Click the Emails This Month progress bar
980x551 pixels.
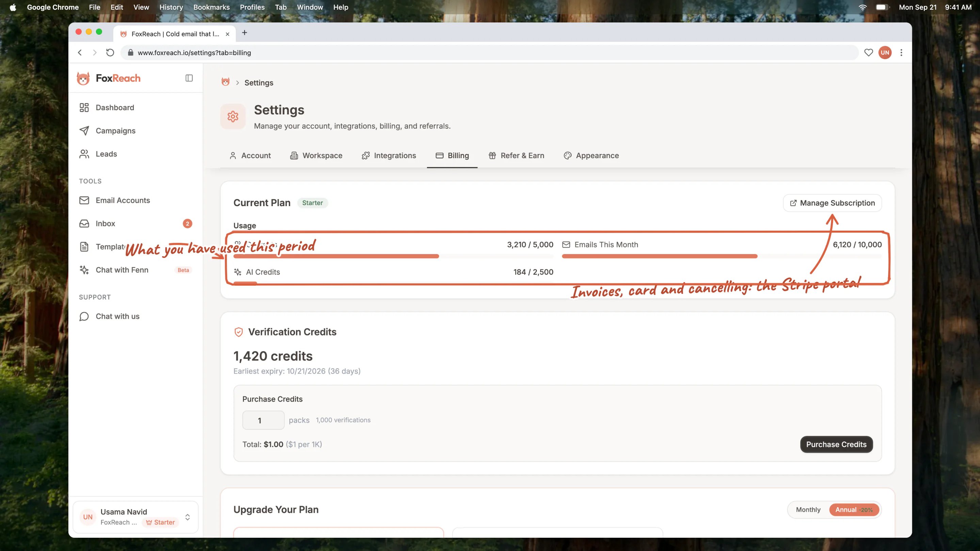[722, 256]
